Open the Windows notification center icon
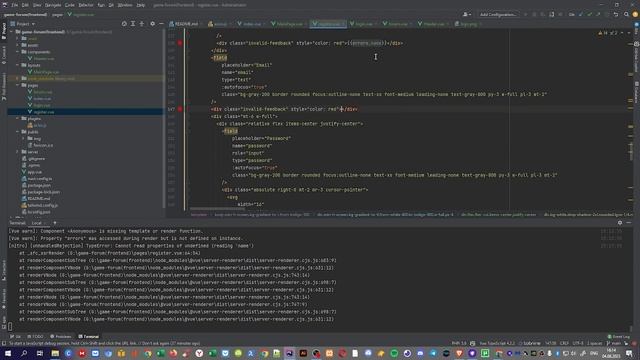Image resolution: width=640 pixels, height=360 pixels. pyautogui.click(x=629, y=353)
